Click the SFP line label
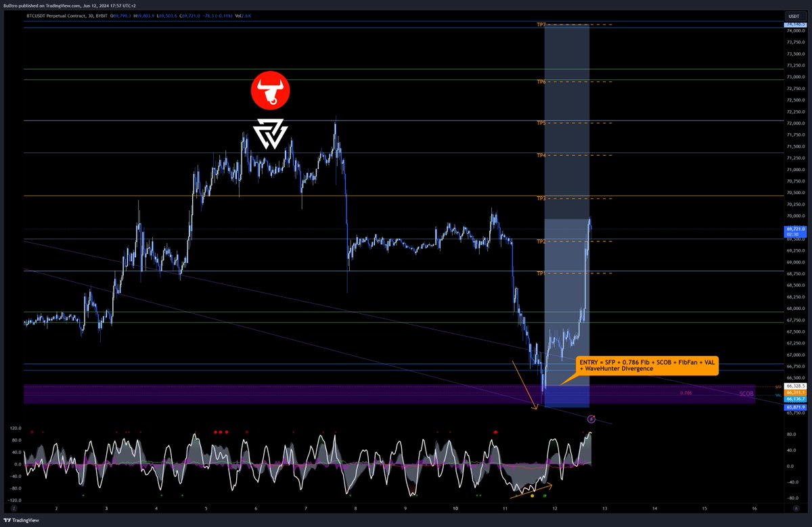Screen dimensions: 812x527 click(x=779, y=386)
